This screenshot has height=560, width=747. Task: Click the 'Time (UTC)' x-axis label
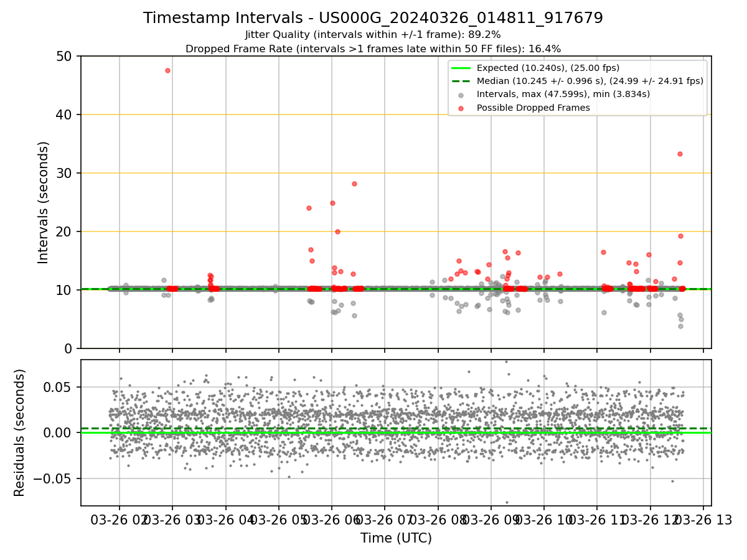396,538
